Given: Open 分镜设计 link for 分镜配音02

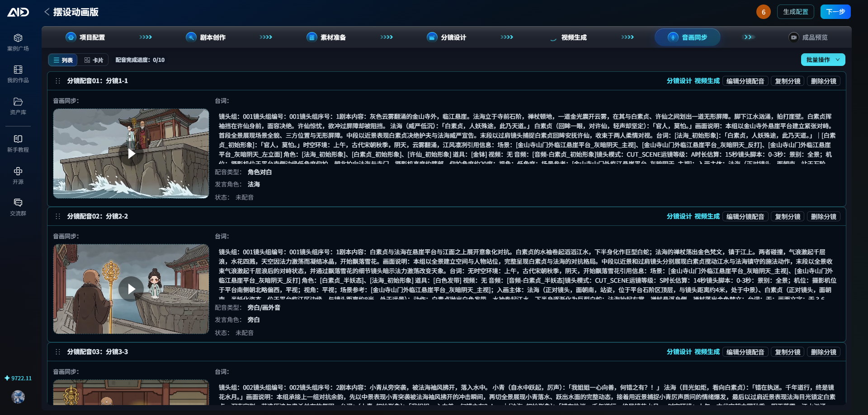Looking at the screenshot, I should tap(679, 216).
